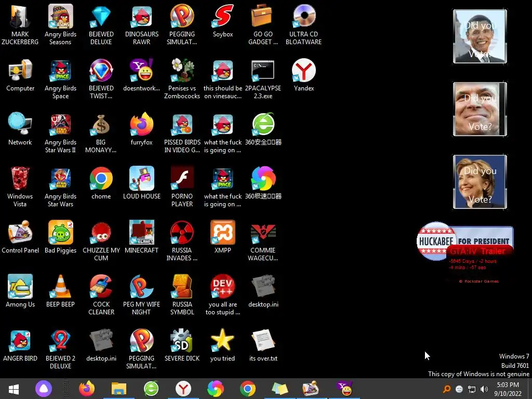
Task: Open the BEJEWED 2 DELUXE shortcut
Action: (x=60, y=349)
